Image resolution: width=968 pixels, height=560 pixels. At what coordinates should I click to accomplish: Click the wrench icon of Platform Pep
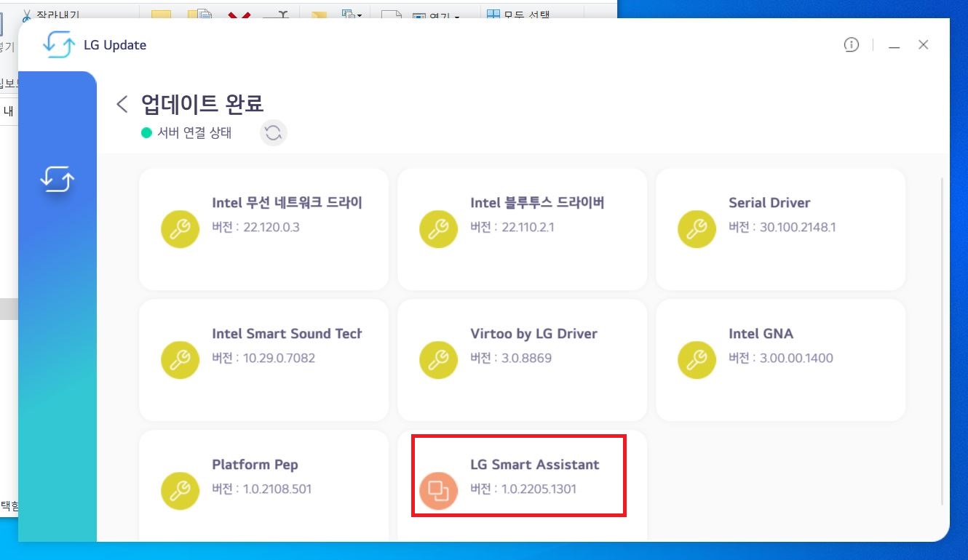(x=180, y=490)
